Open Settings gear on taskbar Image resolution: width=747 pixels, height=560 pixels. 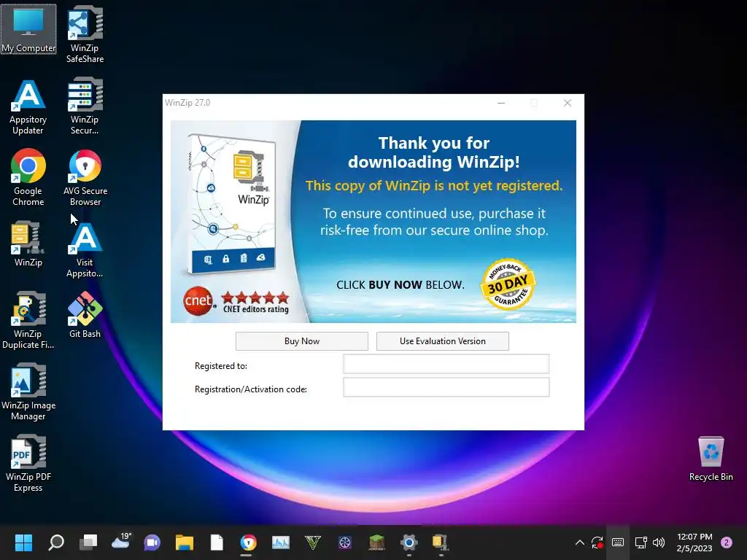pyautogui.click(x=409, y=542)
